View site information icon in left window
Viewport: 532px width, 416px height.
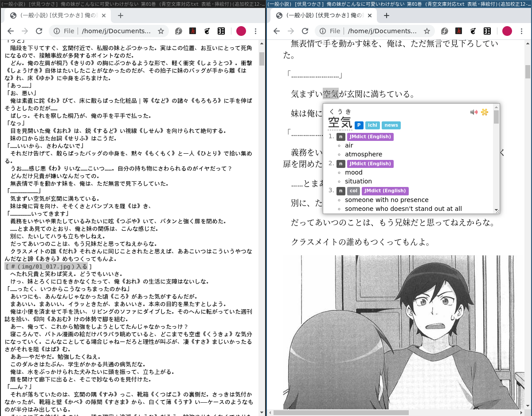(56, 31)
